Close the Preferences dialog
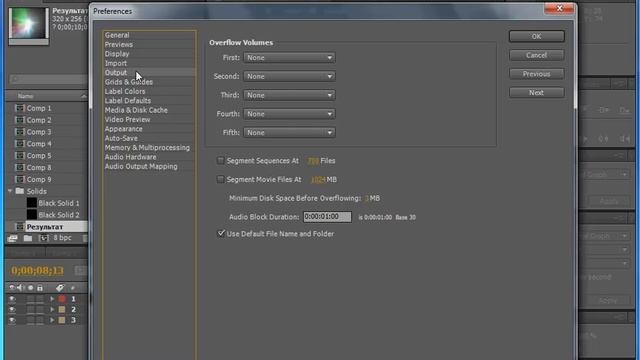 (559, 9)
